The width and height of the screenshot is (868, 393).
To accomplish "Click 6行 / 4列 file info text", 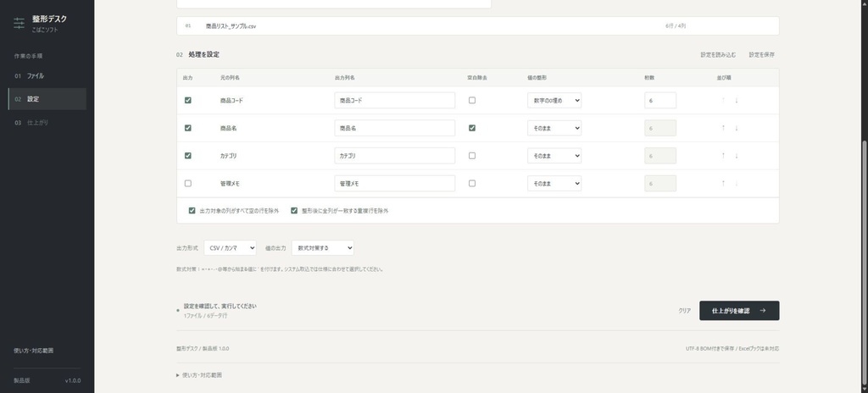I will pyautogui.click(x=676, y=26).
